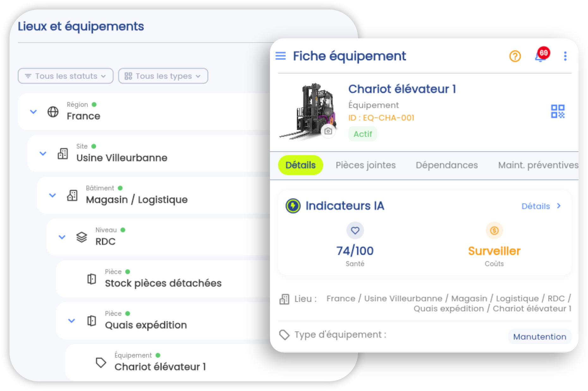Switch to the Maint. préventives tab

[x=538, y=165]
